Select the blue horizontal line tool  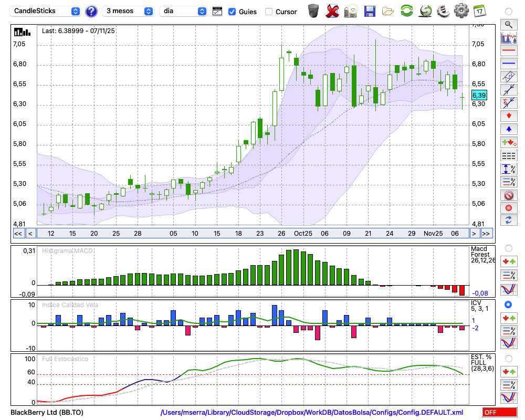coord(508,64)
